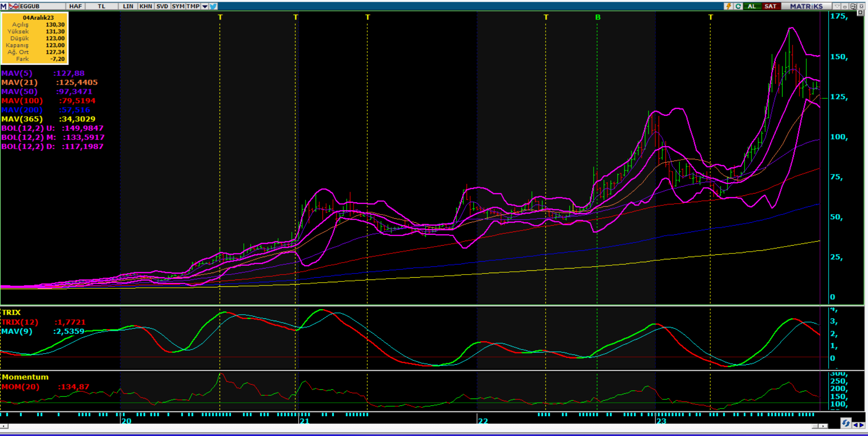
Task: Click the MATRIKS brand button
Action: (806, 6)
